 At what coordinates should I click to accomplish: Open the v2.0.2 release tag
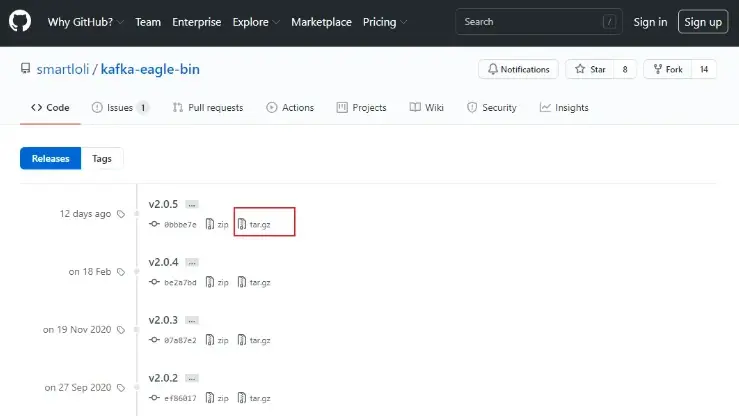click(163, 378)
